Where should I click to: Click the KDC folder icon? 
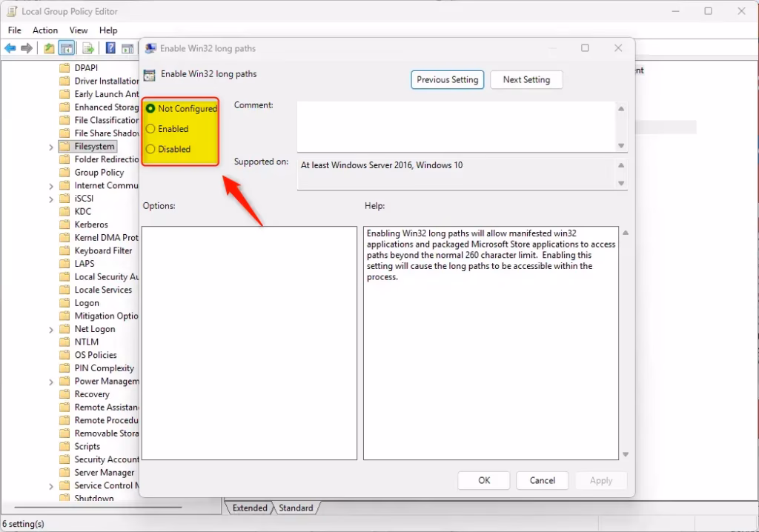click(64, 212)
